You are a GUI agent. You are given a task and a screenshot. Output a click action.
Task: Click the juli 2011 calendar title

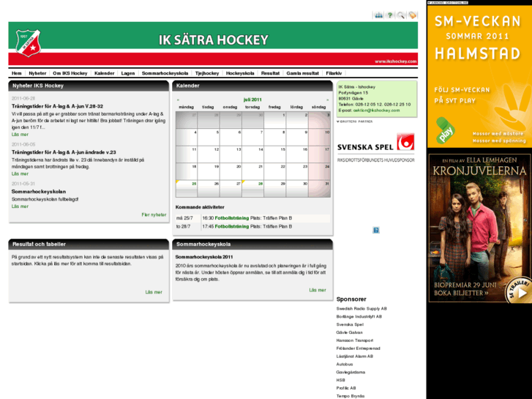252,100
